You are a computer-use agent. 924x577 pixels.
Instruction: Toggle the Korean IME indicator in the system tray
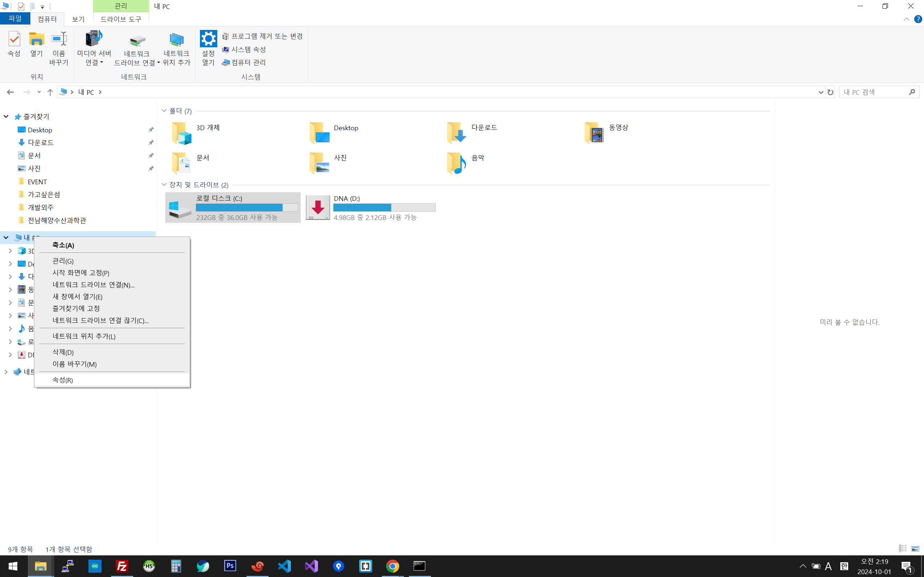coord(844,565)
